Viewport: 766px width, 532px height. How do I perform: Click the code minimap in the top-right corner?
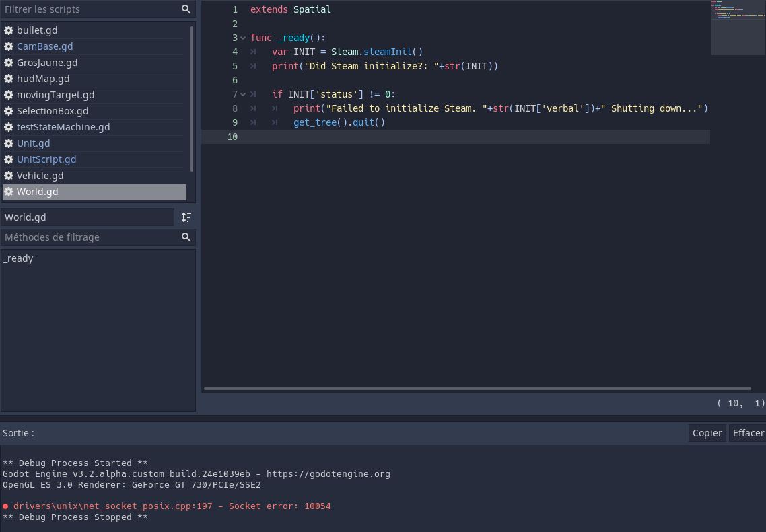738,27
